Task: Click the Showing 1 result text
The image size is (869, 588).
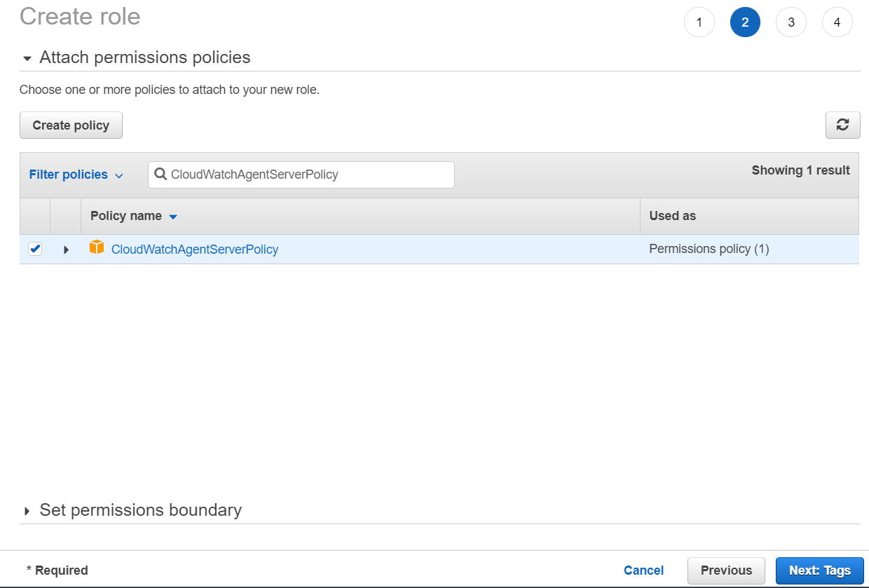Action: click(x=800, y=170)
